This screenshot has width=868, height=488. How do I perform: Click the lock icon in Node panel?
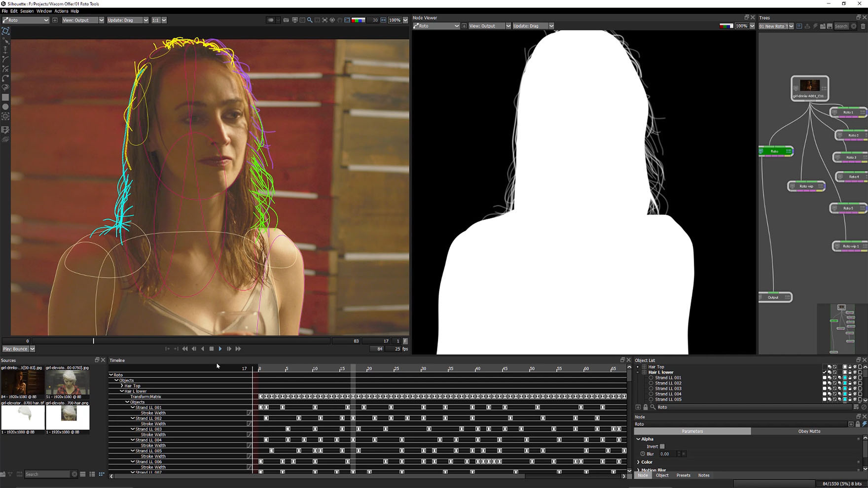(858, 424)
